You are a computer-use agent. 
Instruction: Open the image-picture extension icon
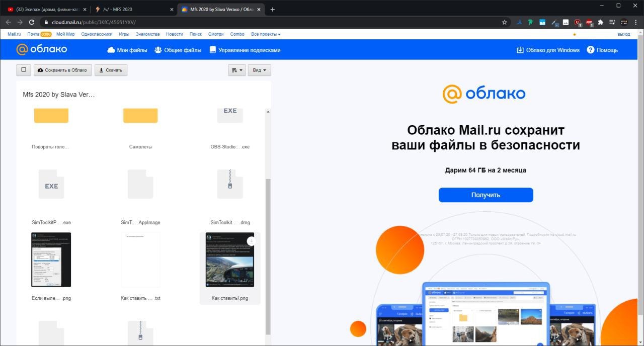(x=566, y=22)
